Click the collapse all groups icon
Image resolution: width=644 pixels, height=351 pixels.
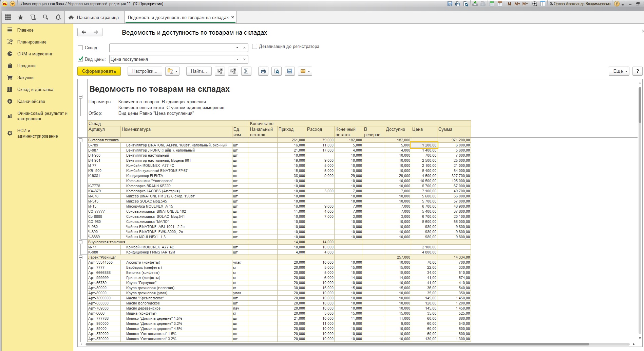(x=220, y=71)
